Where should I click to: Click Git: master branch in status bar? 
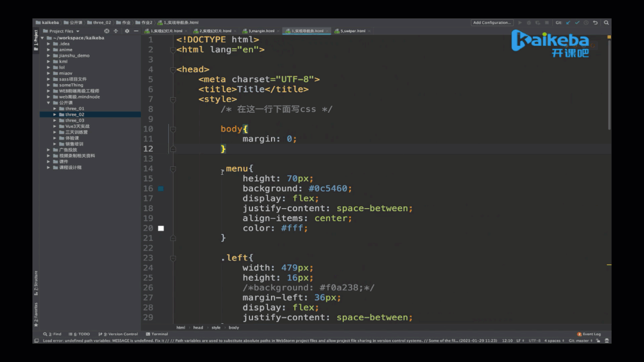[x=580, y=341]
